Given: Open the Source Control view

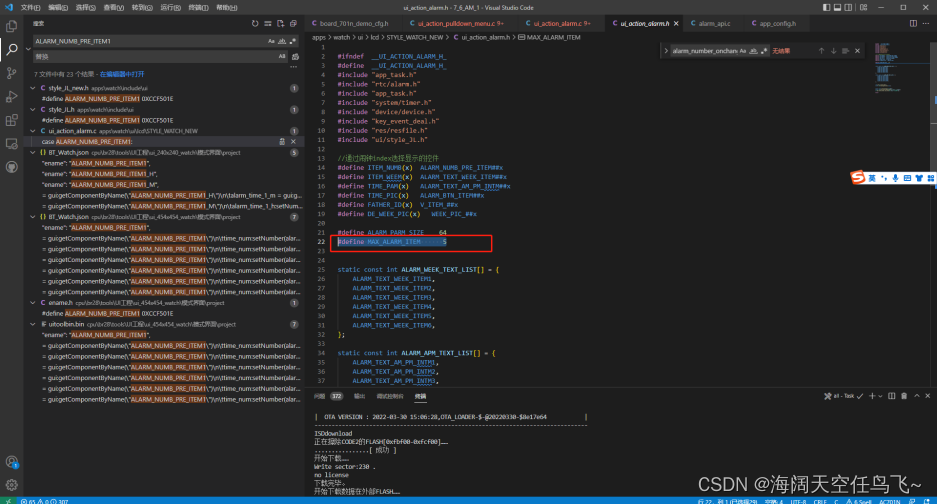Looking at the screenshot, I should 12,72.
